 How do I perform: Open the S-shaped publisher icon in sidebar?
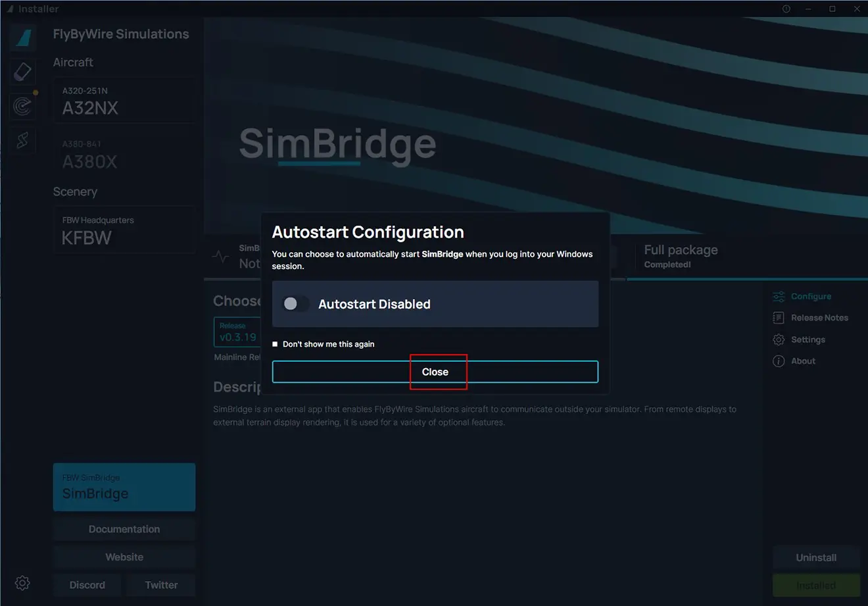[23, 140]
